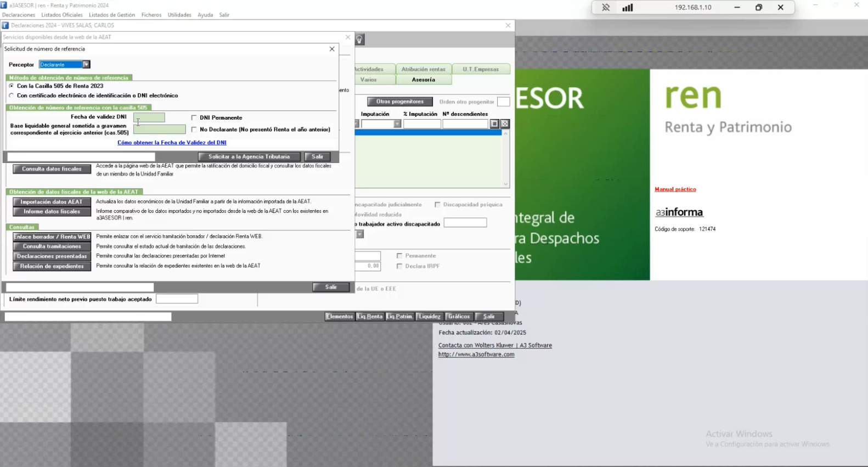Open the Perceptor dropdown
This screenshot has height=467, width=868.
tap(86, 65)
